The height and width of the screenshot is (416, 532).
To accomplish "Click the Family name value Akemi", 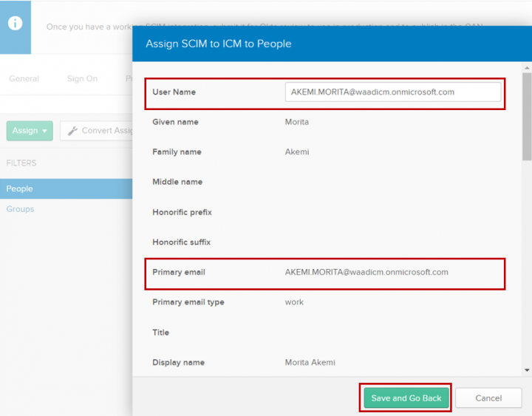I will click(297, 151).
